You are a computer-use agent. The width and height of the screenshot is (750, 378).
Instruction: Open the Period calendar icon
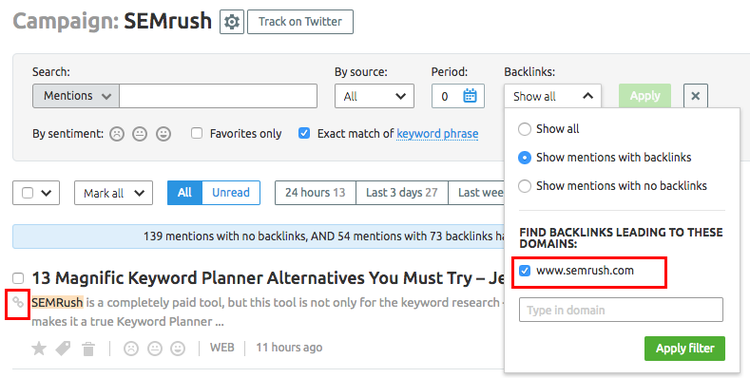(x=470, y=96)
